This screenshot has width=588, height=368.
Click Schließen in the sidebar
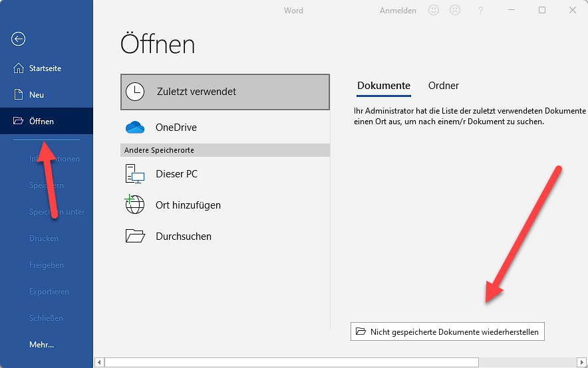(47, 318)
